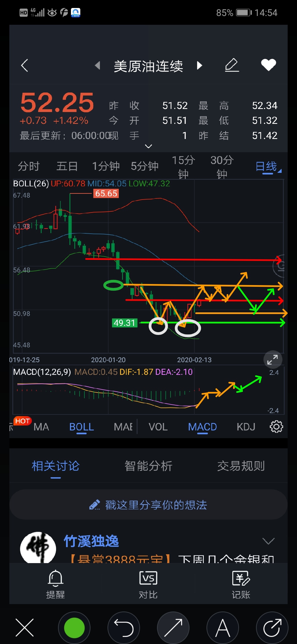
Task: Open the 日线 period dropdown
Action: tap(268, 167)
